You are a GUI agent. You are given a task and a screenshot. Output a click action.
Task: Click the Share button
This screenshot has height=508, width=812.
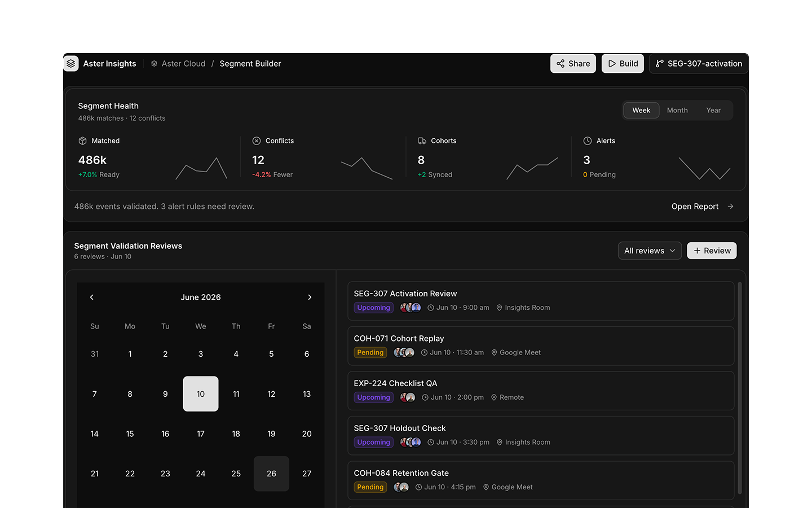point(573,64)
